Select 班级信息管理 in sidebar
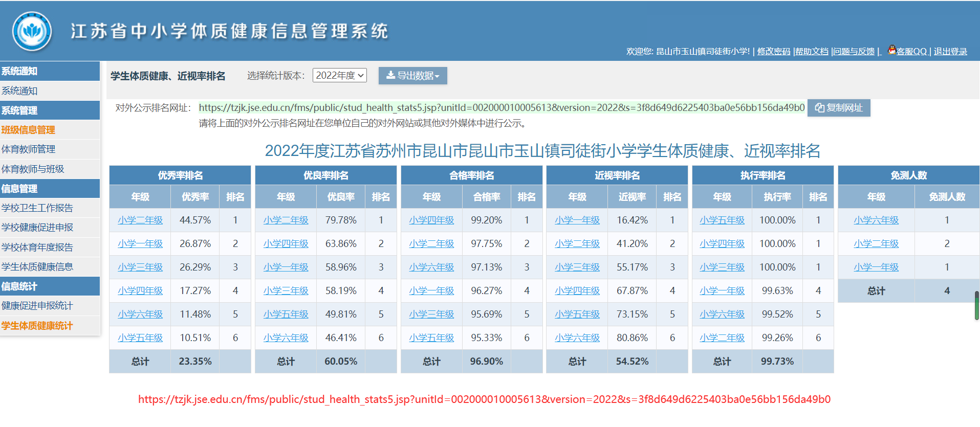 pyautogui.click(x=50, y=130)
